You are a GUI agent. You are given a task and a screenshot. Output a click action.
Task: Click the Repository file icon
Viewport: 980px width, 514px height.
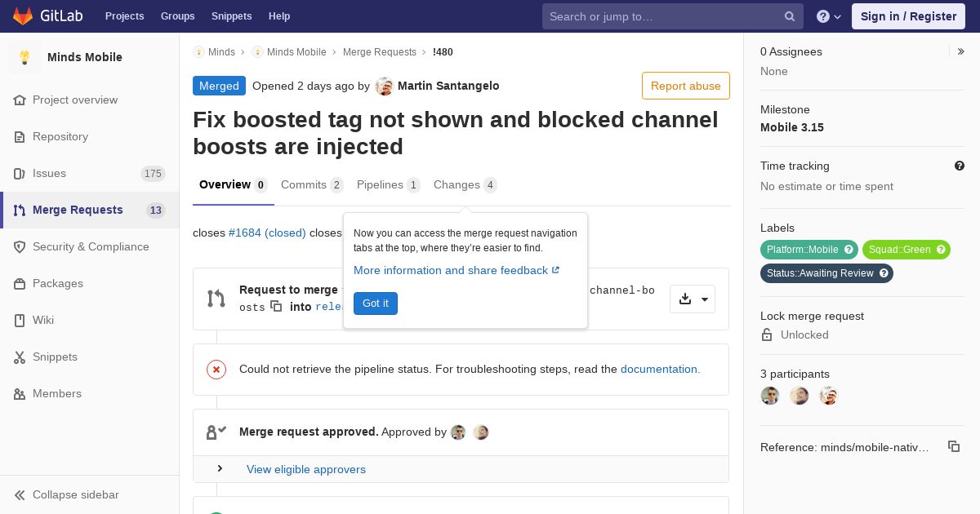(x=20, y=136)
